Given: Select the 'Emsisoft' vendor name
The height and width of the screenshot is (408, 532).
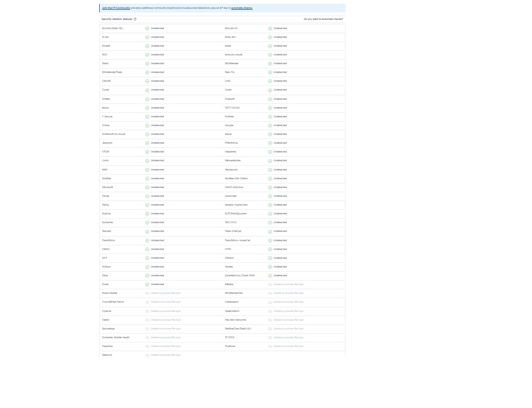Looking at the screenshot, I should [230, 99].
